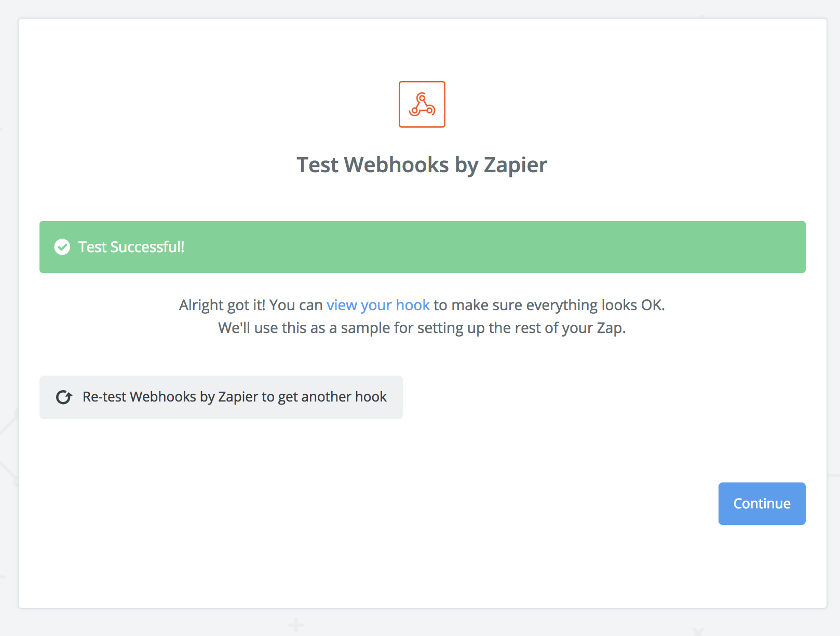Select the word 'Zapier' in the heading
Screen dimensions: 840x636
[515, 165]
